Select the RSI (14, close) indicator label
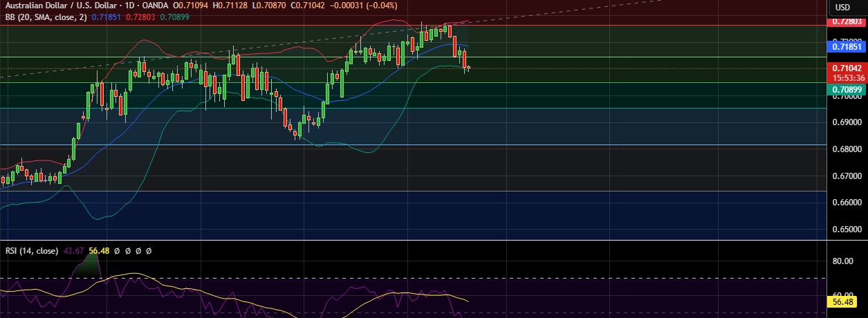 [29, 250]
